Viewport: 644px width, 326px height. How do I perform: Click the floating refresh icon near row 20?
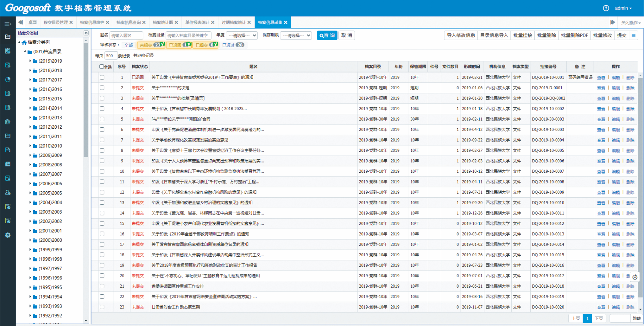click(635, 277)
